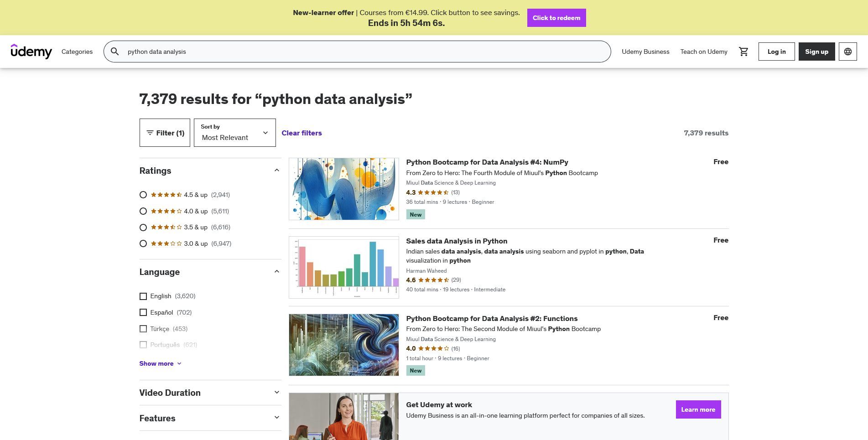Screen dimensions: 868x440
Task: Click Free price on Sales data course
Action: point(721,240)
